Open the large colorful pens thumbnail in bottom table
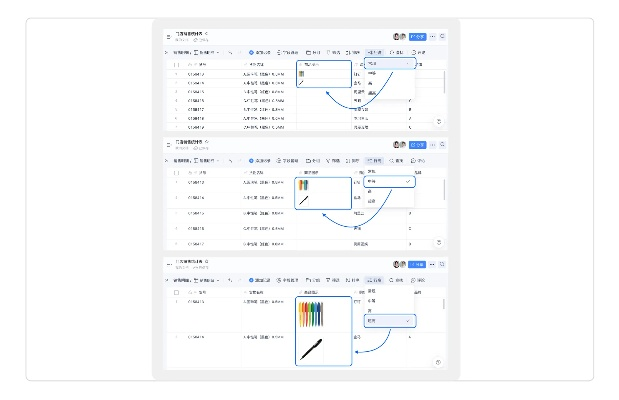Image resolution: width=619 pixels, height=400 pixels. coord(313,315)
